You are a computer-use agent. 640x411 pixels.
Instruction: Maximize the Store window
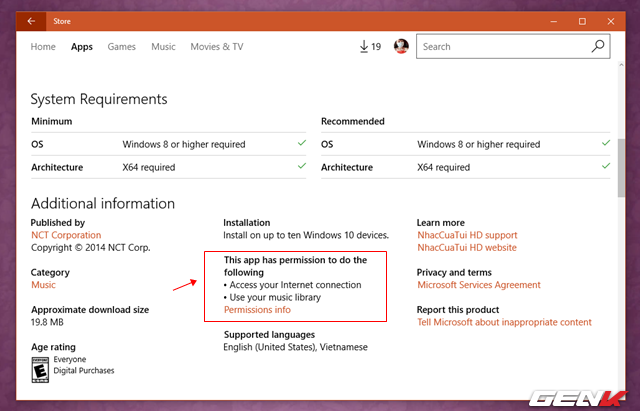(x=582, y=21)
